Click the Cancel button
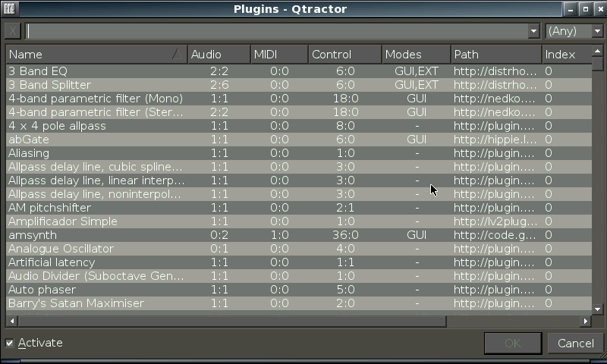The width and height of the screenshot is (607, 364). 576,343
